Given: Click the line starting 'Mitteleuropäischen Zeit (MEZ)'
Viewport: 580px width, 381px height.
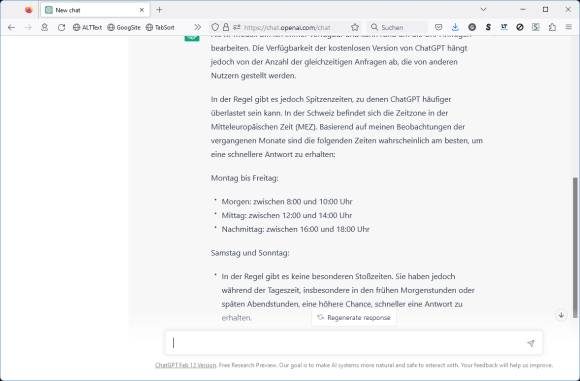Looking at the screenshot, I should (x=338, y=127).
